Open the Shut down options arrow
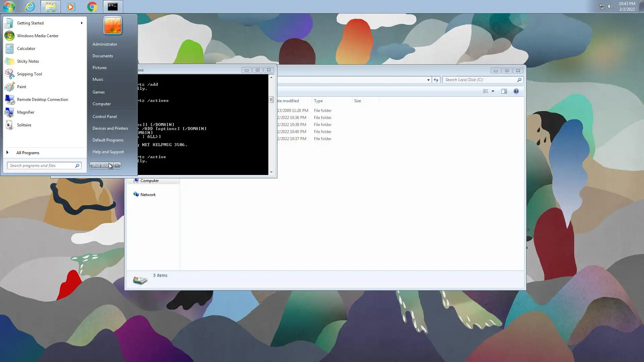Viewport: 644px width, 362px height. coord(117,166)
